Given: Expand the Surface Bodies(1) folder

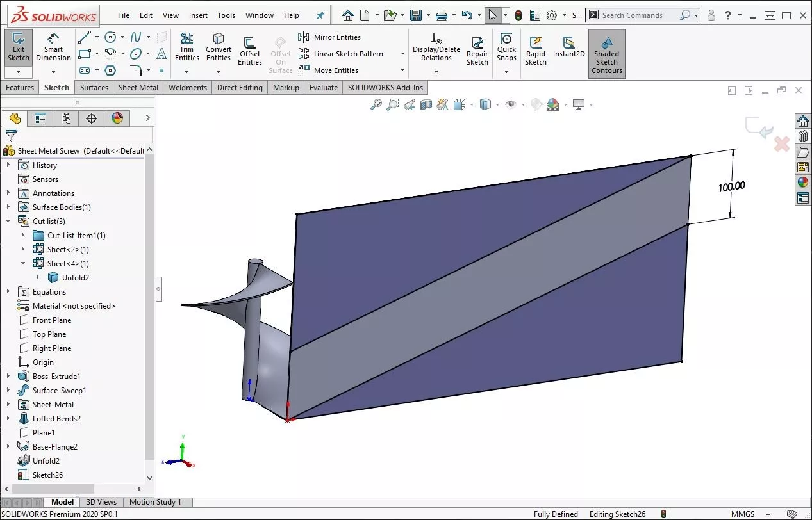Looking at the screenshot, I should (8, 207).
